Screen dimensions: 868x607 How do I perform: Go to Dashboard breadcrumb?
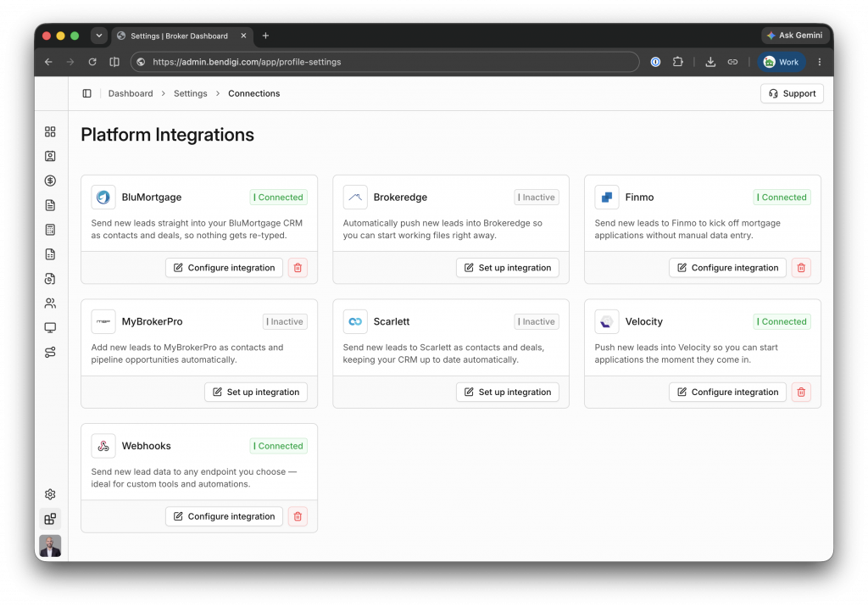click(131, 93)
